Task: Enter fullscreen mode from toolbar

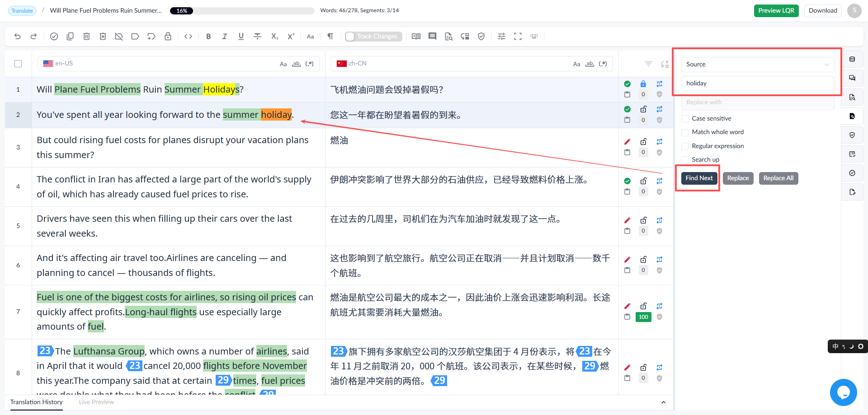Action: click(x=518, y=37)
